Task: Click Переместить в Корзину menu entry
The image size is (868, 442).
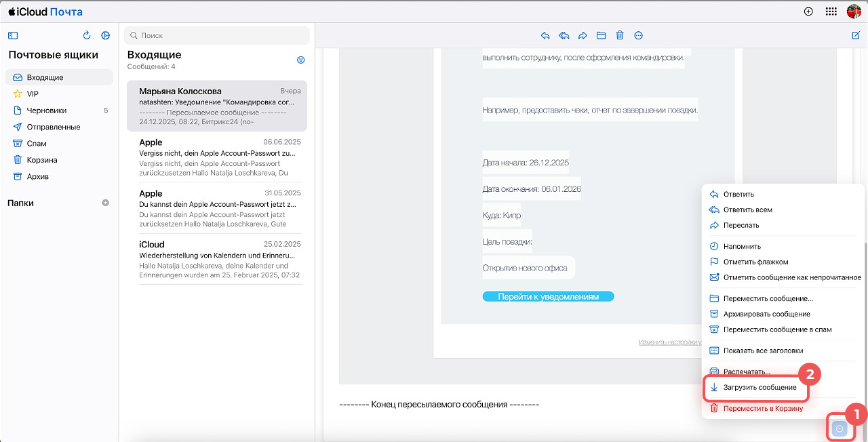Action: pos(763,408)
